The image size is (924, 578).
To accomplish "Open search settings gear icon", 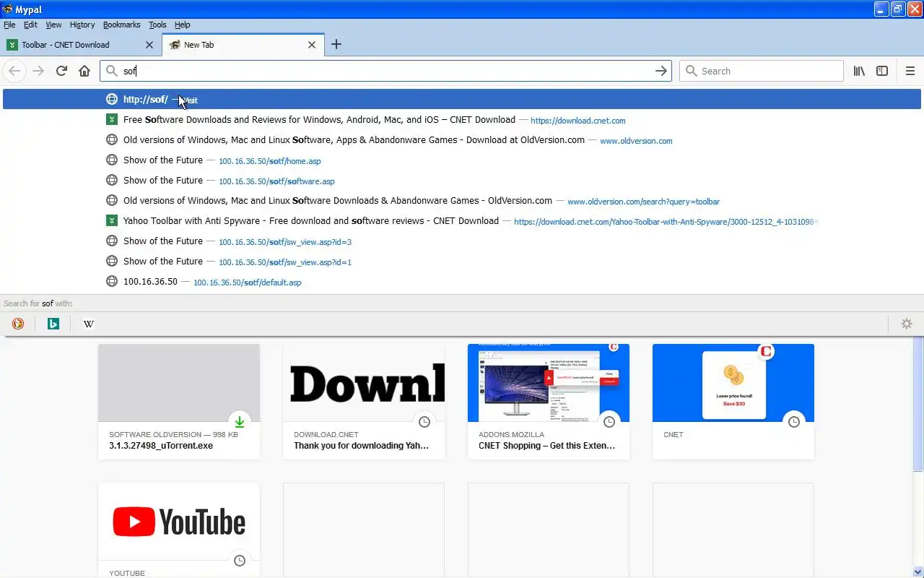I will point(907,324).
